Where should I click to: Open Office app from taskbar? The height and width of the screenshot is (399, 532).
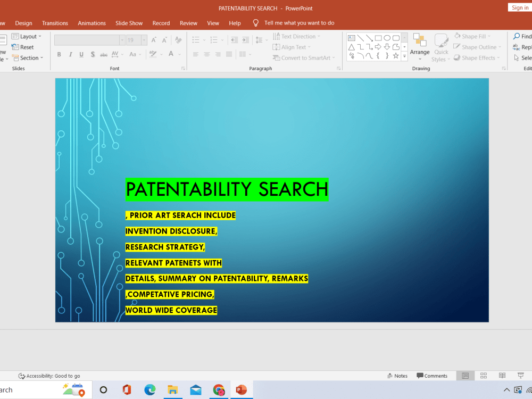click(127, 390)
